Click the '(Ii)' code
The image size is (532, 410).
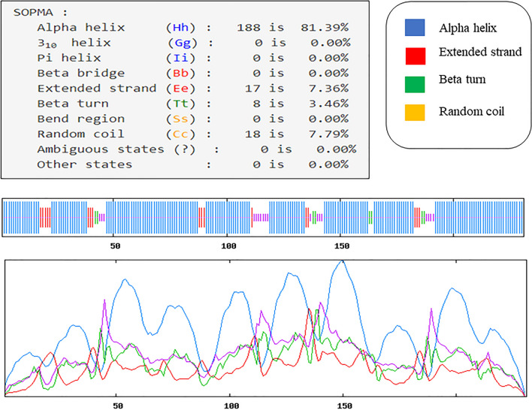click(x=181, y=58)
